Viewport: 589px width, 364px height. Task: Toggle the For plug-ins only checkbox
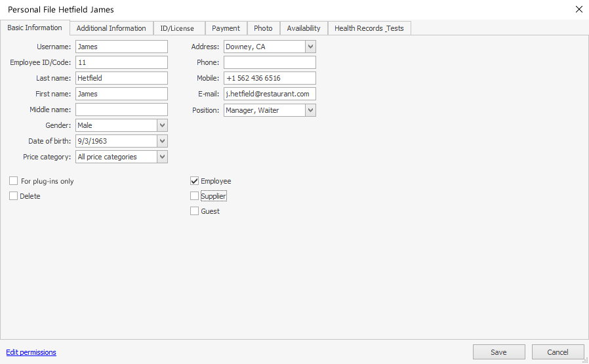click(x=14, y=181)
